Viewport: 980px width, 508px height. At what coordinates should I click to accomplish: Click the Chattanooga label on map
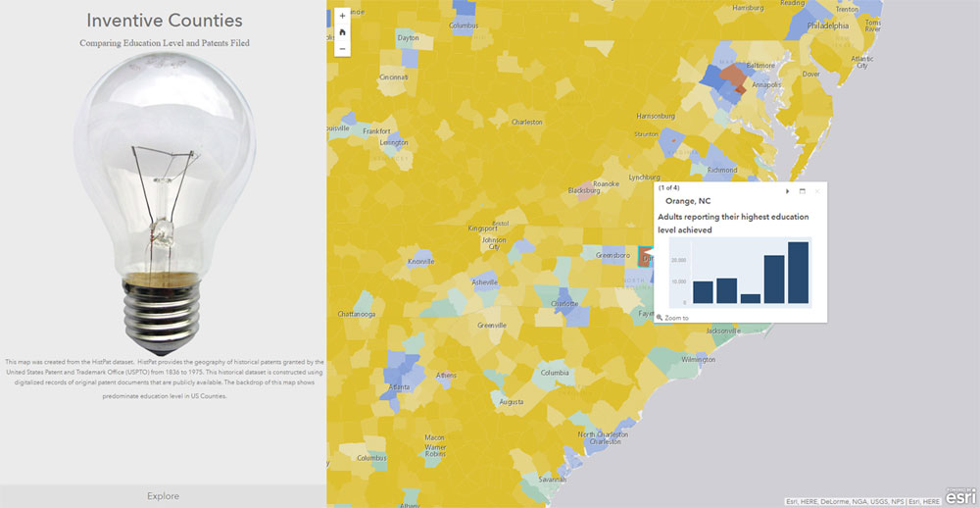tap(357, 314)
